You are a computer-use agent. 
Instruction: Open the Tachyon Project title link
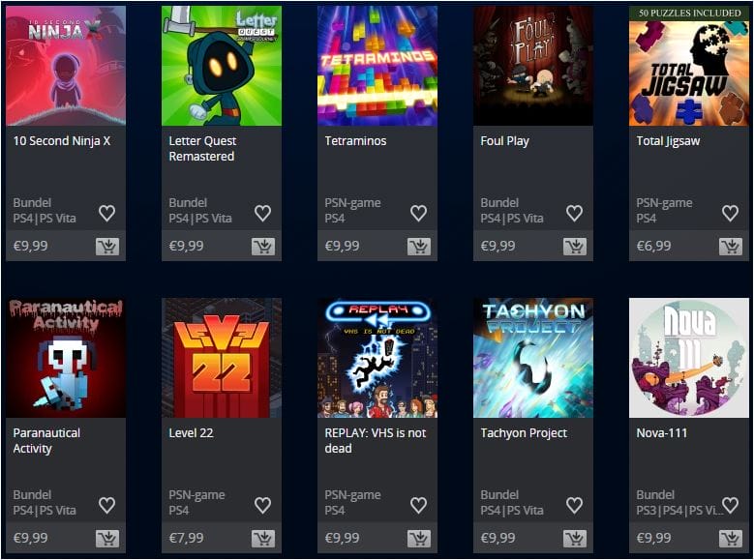[524, 433]
